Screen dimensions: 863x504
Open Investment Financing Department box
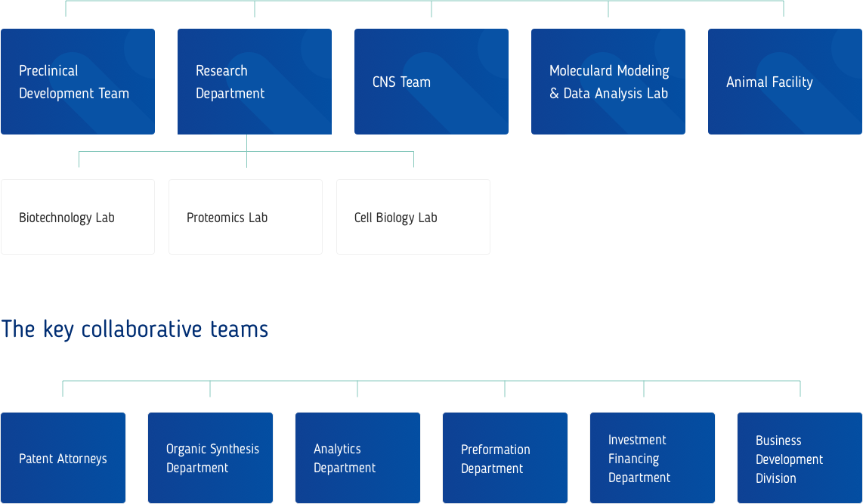652,459
